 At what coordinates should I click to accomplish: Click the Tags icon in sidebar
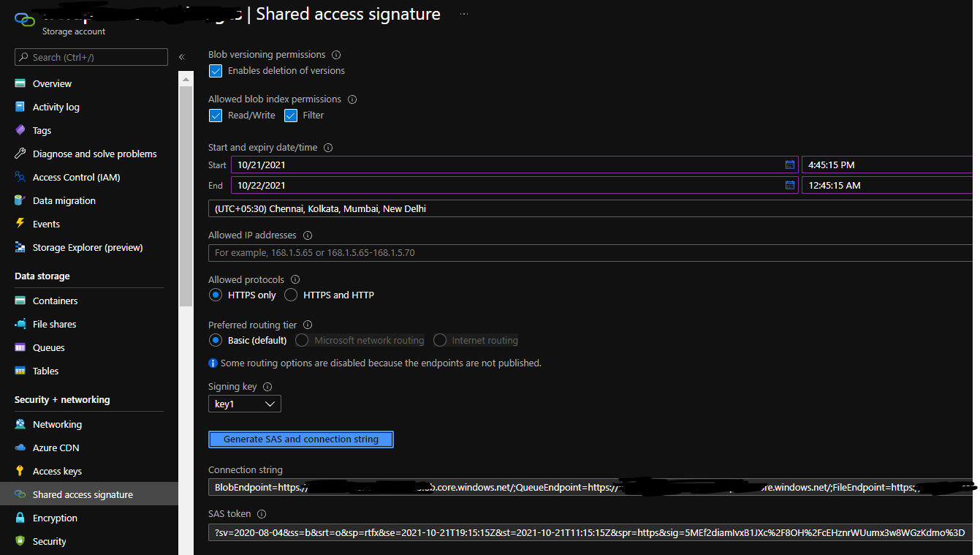pos(20,130)
